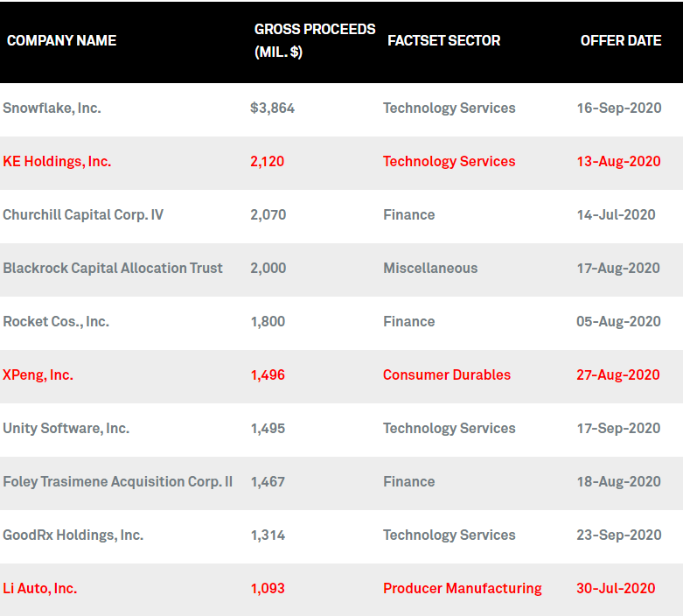Select Rocket Cos., Inc. company name
683x616 pixels.
(56, 322)
